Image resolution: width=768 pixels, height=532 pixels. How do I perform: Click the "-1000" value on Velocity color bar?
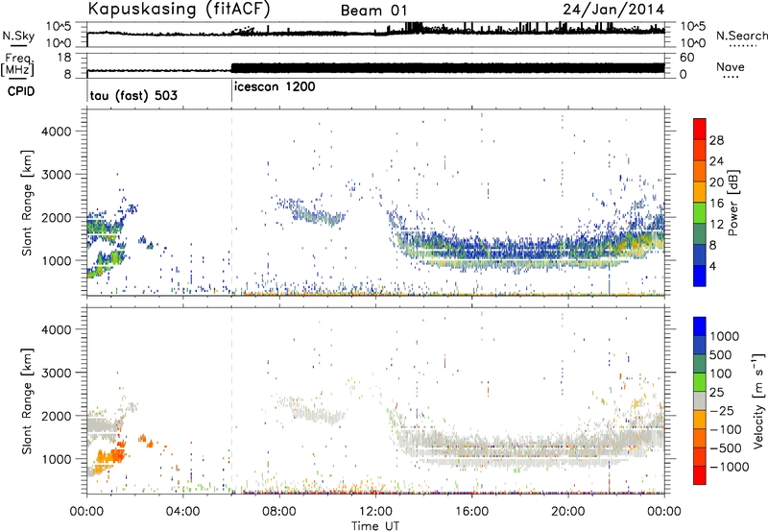[729, 467]
